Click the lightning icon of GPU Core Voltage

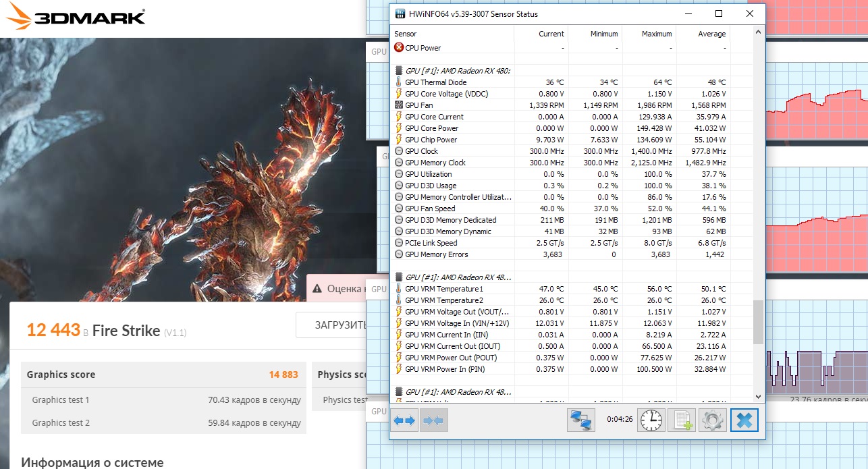coord(399,94)
